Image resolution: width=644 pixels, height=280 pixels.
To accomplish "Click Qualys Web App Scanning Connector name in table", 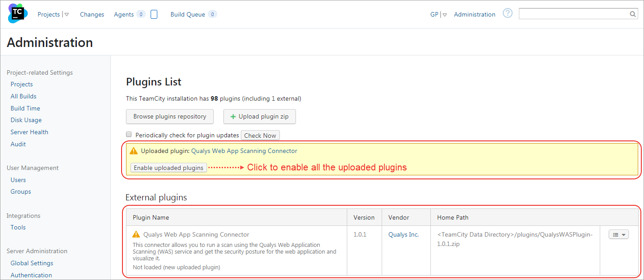I will pyautogui.click(x=196, y=234).
